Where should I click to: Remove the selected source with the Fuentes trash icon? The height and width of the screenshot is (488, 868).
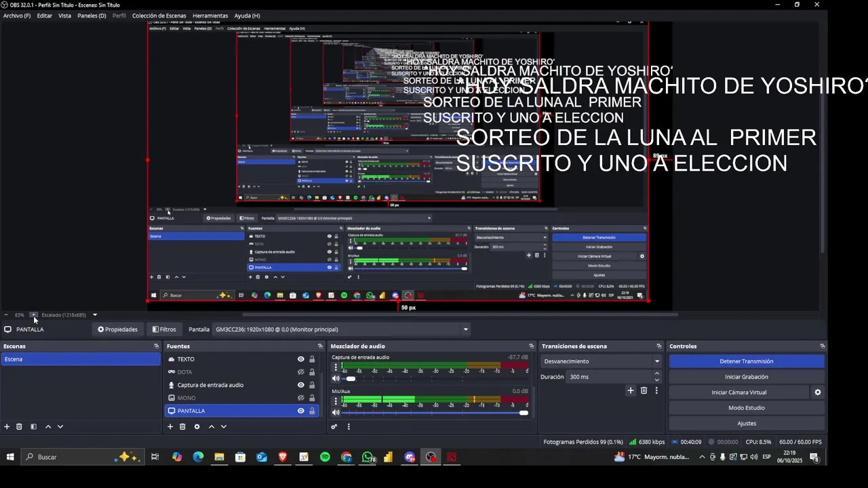click(x=182, y=427)
